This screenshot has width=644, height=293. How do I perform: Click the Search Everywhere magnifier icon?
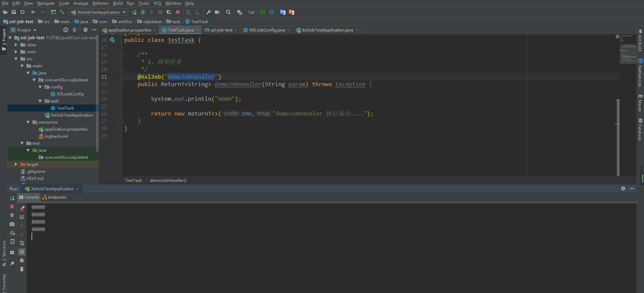pos(228,12)
